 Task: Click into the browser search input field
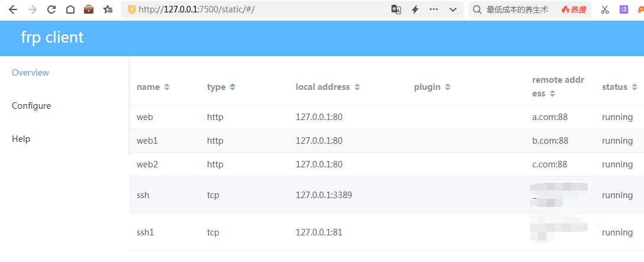click(x=517, y=9)
